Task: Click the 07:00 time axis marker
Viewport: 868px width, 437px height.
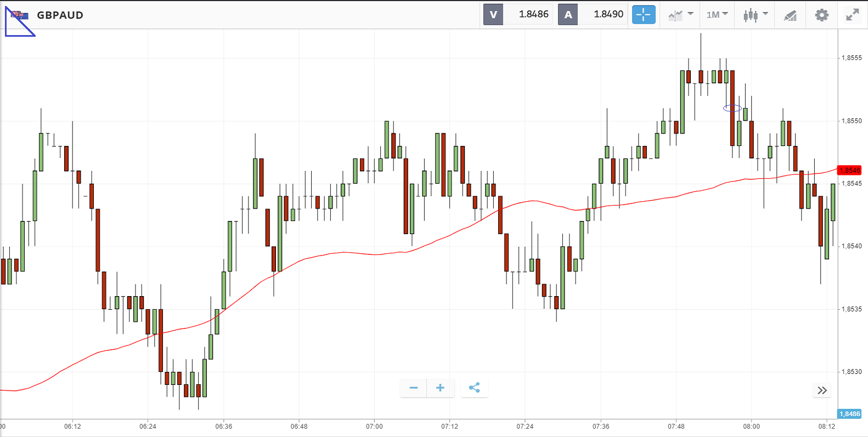Action: click(x=374, y=426)
